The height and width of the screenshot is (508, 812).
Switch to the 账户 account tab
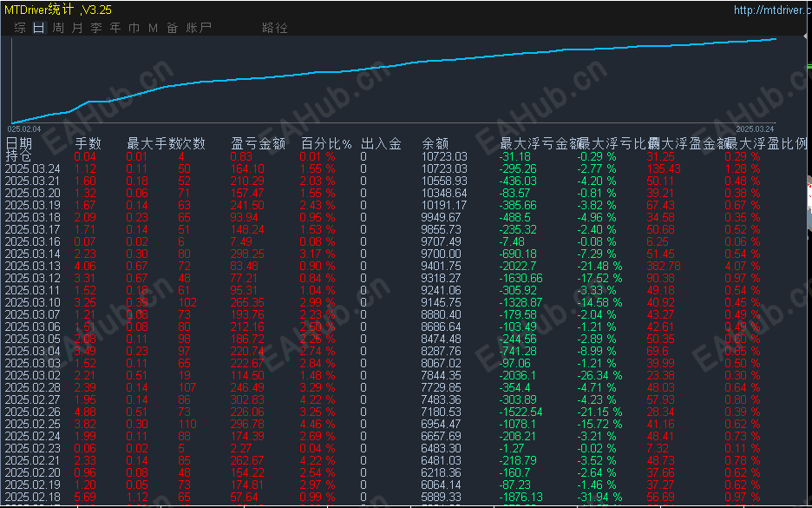point(199,28)
